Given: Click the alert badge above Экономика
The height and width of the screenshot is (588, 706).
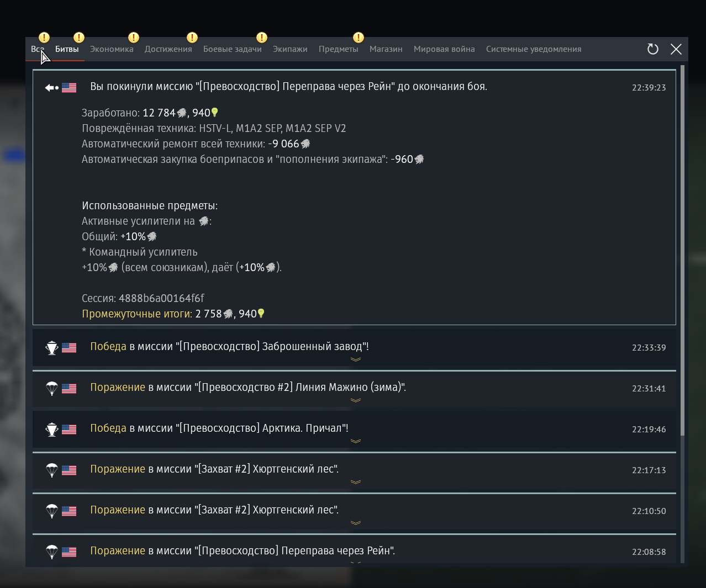Looking at the screenshot, I should (x=134, y=38).
